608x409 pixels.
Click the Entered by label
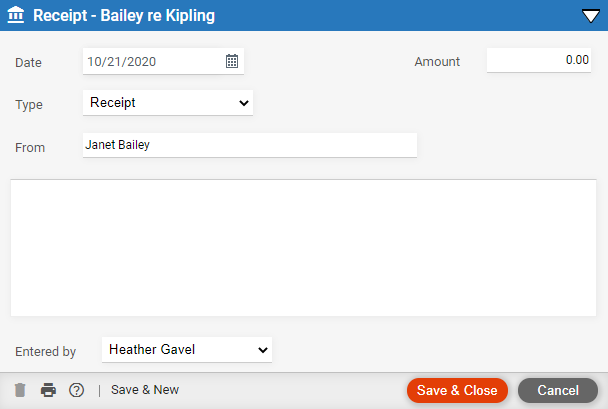click(x=45, y=352)
